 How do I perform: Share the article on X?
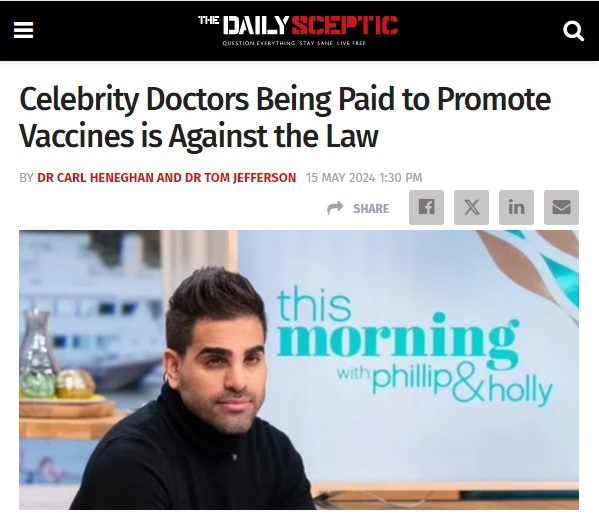[471, 207]
